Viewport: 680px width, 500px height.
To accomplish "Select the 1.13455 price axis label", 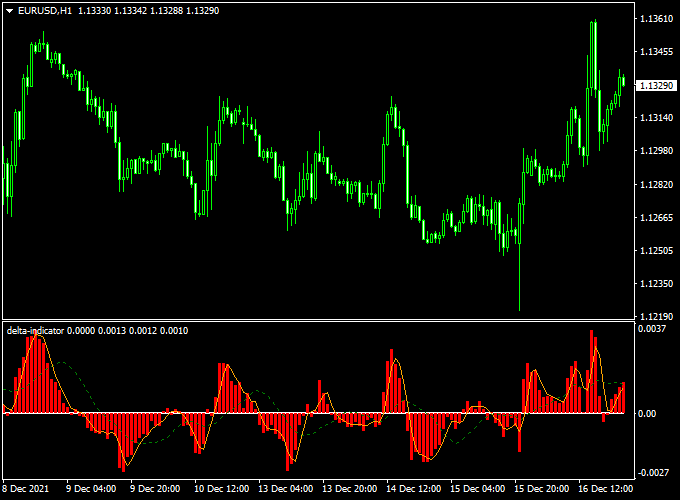I will 657,52.
